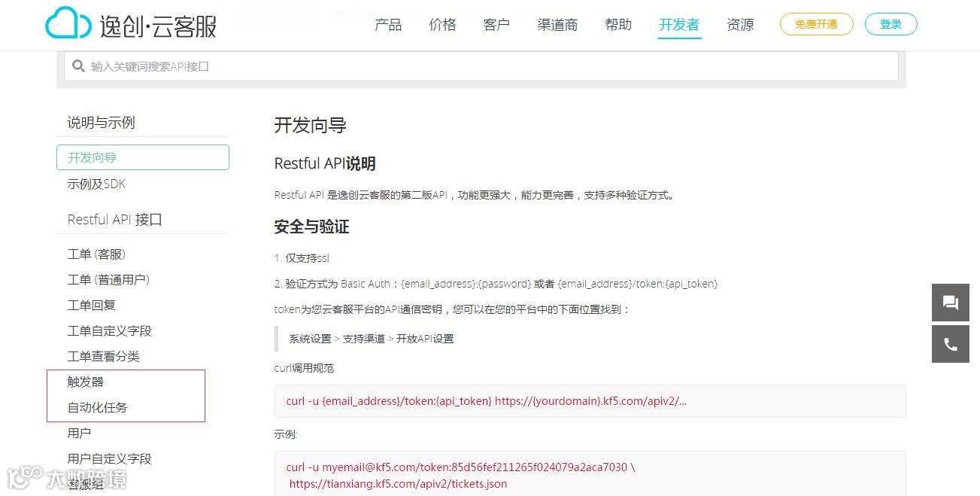Select the 开发者 nav tab
Image resolution: width=980 pixels, height=496 pixels.
[679, 25]
